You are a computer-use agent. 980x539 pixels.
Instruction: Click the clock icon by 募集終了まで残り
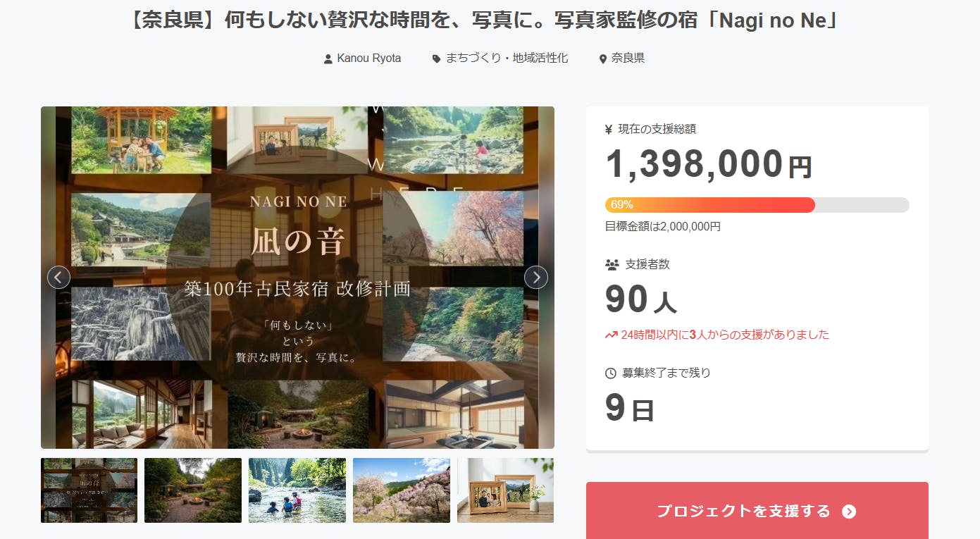[x=611, y=373]
